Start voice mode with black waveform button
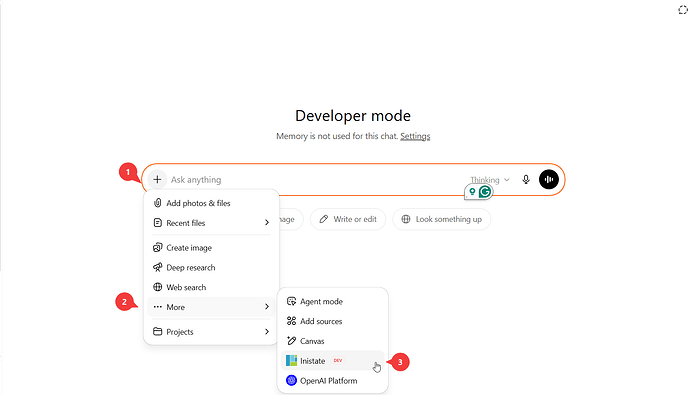 (549, 179)
